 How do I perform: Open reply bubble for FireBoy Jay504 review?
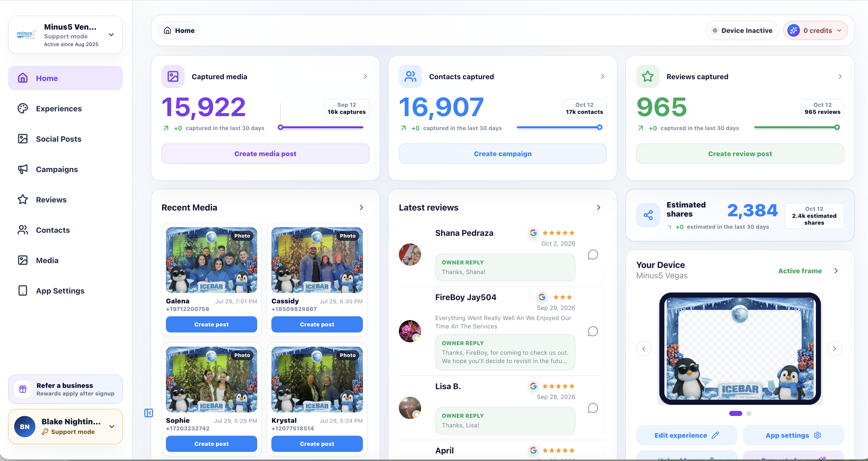(x=593, y=331)
